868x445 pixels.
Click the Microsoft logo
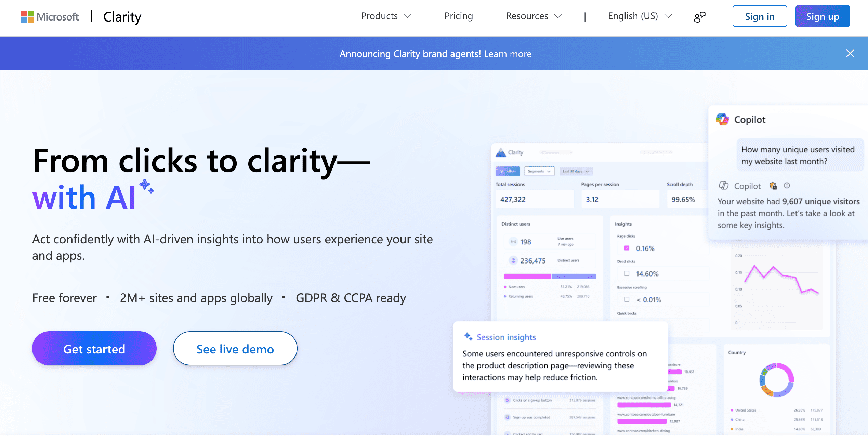50,16
